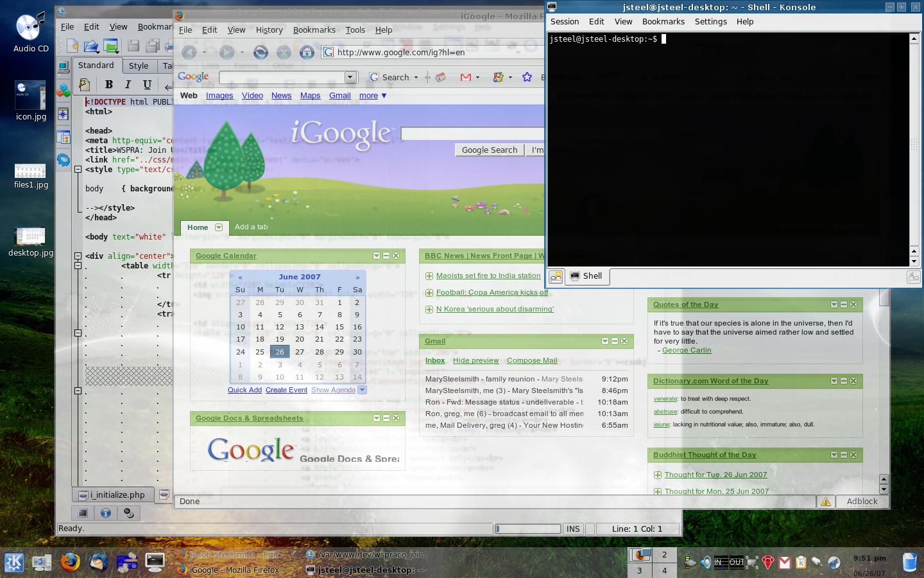Launch Konsole terminal from the panel

pos(155,562)
